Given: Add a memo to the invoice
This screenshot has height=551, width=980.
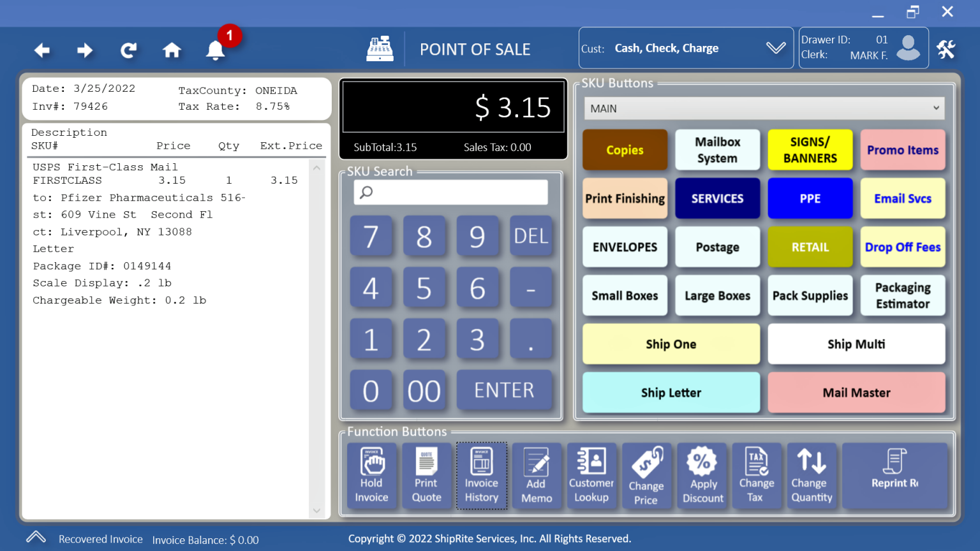Looking at the screenshot, I should [537, 476].
